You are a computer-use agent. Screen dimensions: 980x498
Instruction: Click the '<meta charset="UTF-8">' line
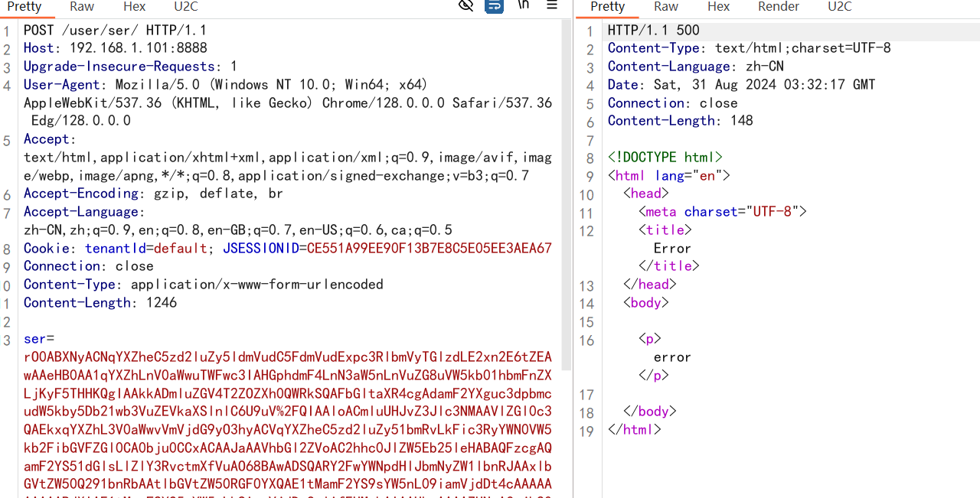pos(723,212)
